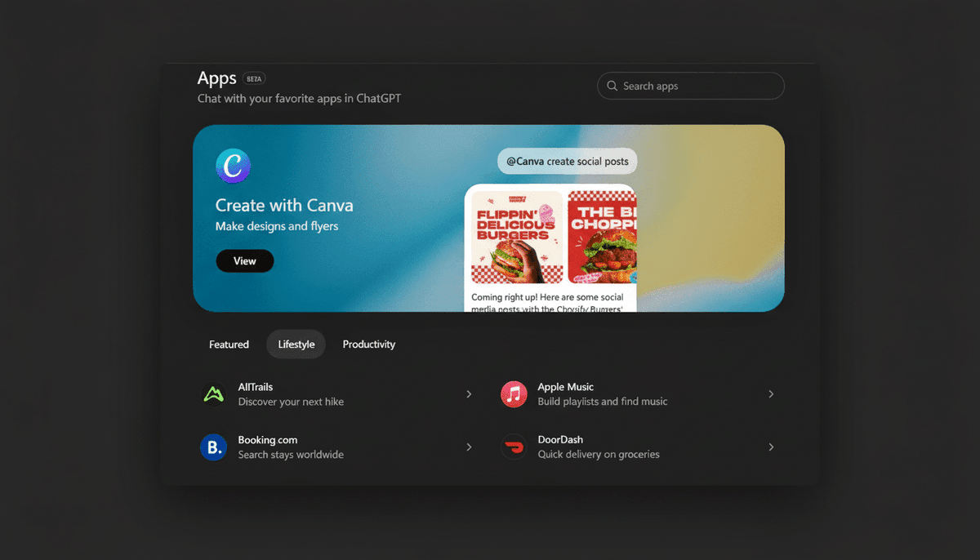Click 'Build playlists and find music' text
This screenshot has height=560, width=980.
point(603,402)
